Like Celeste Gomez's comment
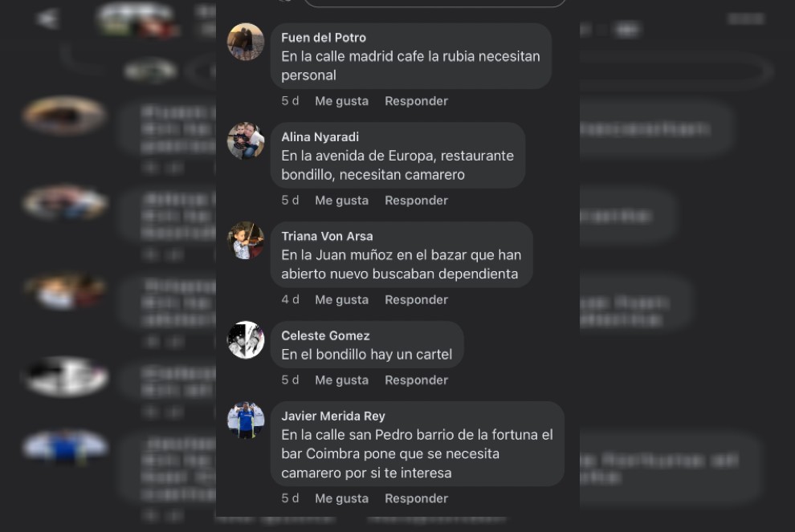Image resolution: width=795 pixels, height=532 pixels. point(342,380)
